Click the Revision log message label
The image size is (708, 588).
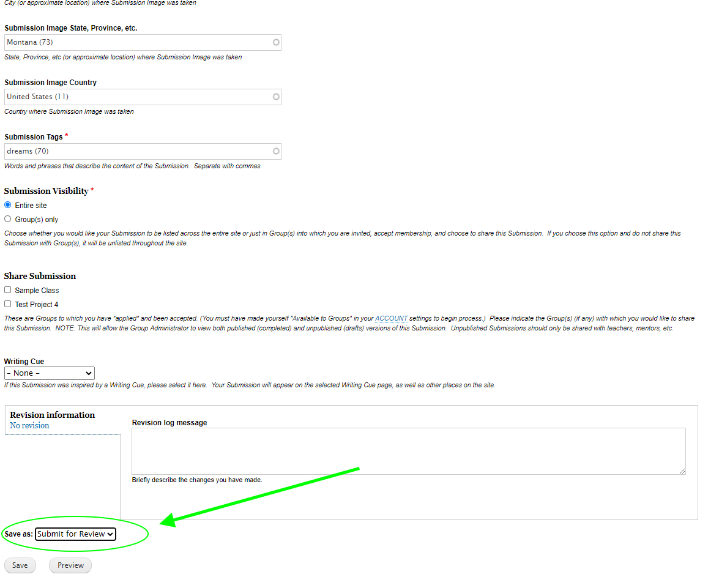pos(170,423)
